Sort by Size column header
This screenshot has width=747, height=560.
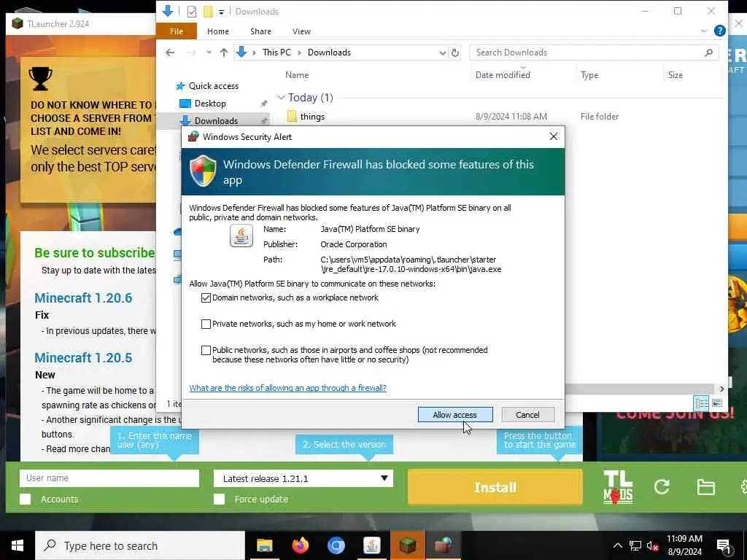pos(675,75)
